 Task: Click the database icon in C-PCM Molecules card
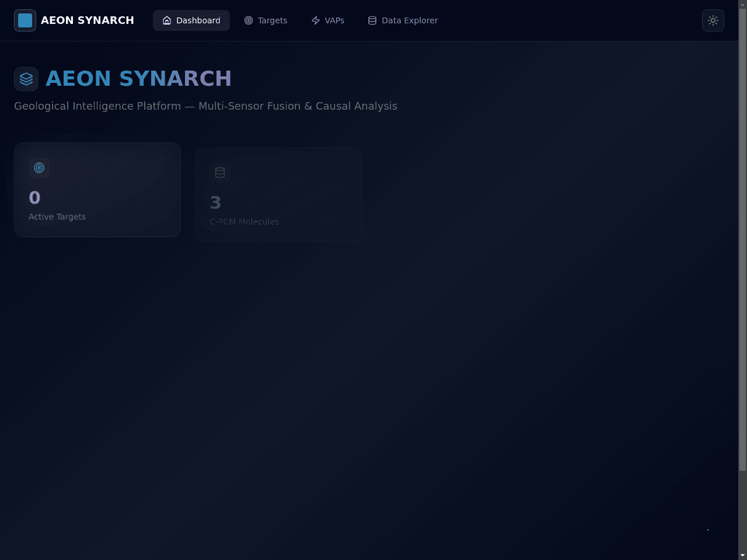coord(220,173)
